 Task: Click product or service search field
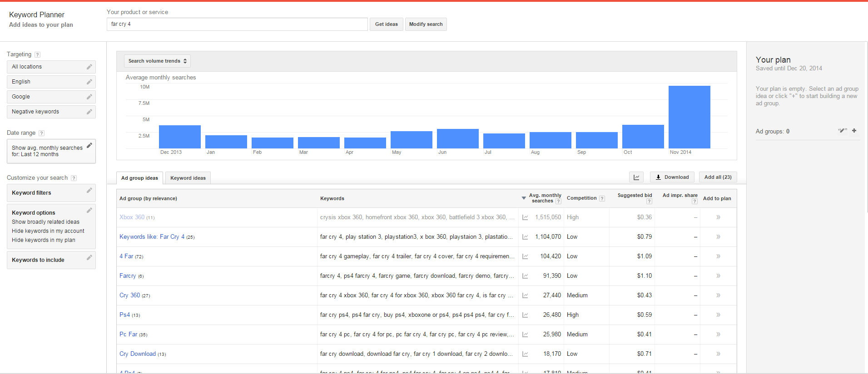237,24
